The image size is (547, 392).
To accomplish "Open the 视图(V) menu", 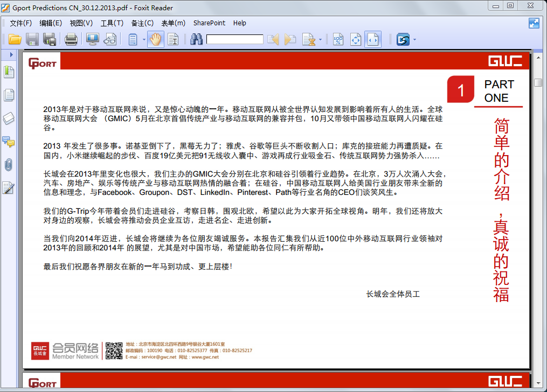I will pyautogui.click(x=81, y=23).
